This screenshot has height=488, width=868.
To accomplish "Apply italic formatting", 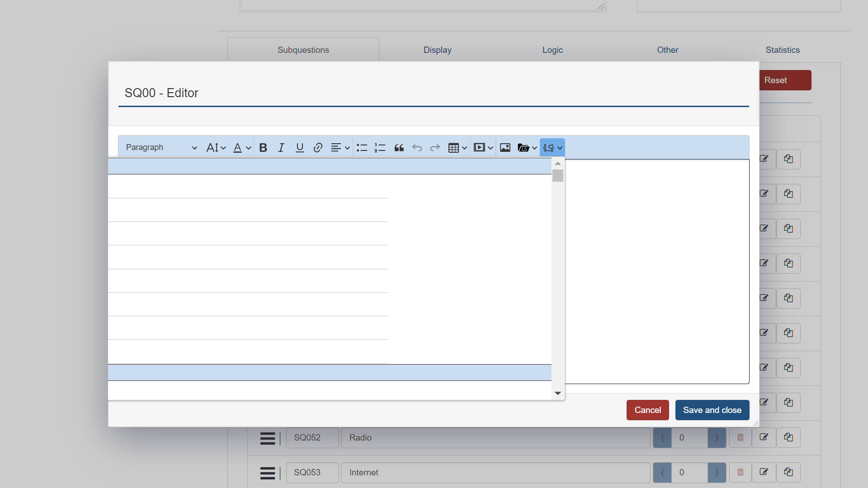I will point(281,148).
